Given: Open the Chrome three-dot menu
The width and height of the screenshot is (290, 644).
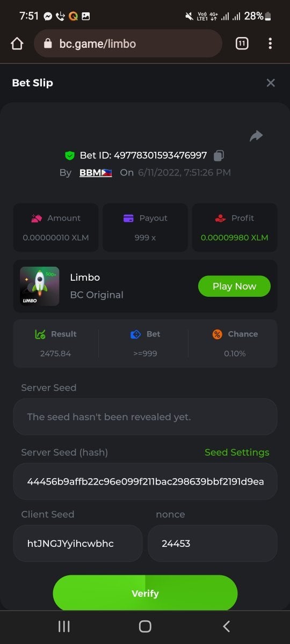Looking at the screenshot, I should 270,43.
